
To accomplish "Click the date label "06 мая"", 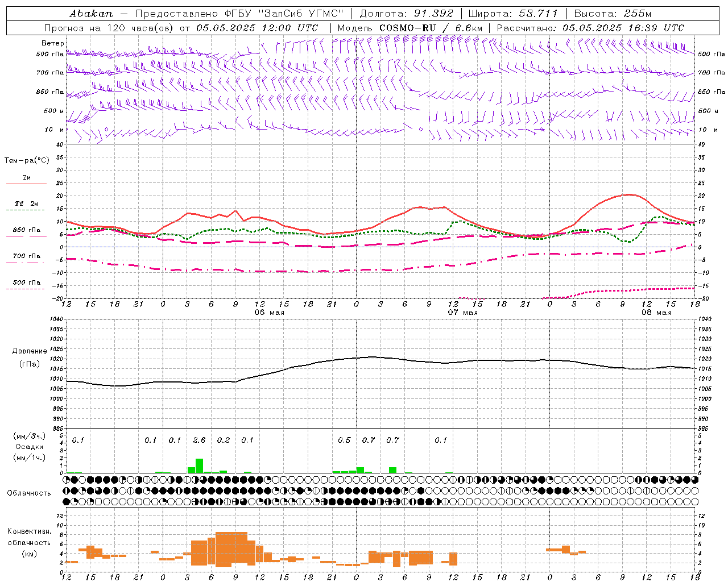I will [x=269, y=313].
